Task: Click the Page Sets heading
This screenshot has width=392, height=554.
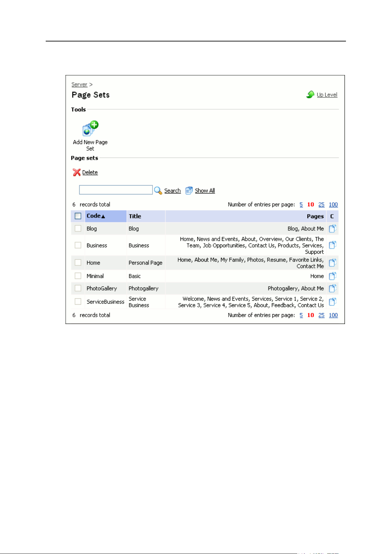Action: [x=90, y=95]
